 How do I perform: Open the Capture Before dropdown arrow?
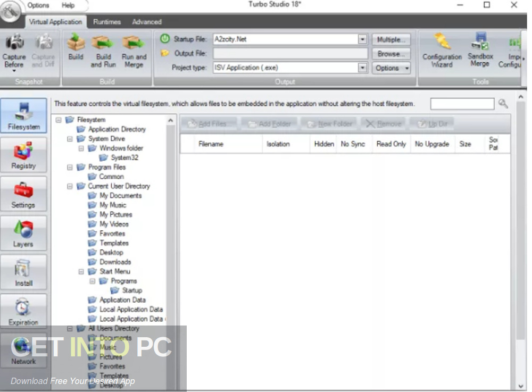pyautogui.click(x=14, y=71)
